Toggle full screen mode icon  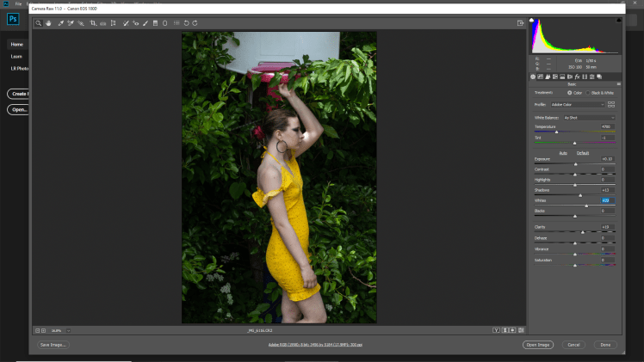[x=521, y=23]
